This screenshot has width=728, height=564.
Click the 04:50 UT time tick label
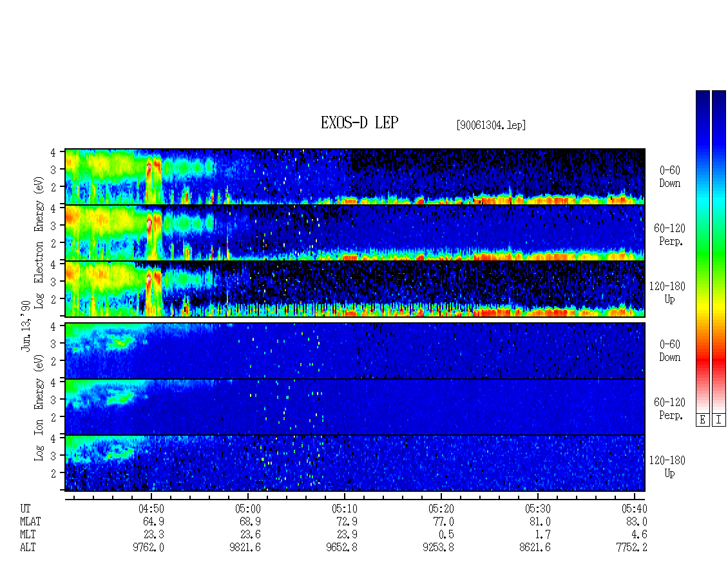point(151,509)
